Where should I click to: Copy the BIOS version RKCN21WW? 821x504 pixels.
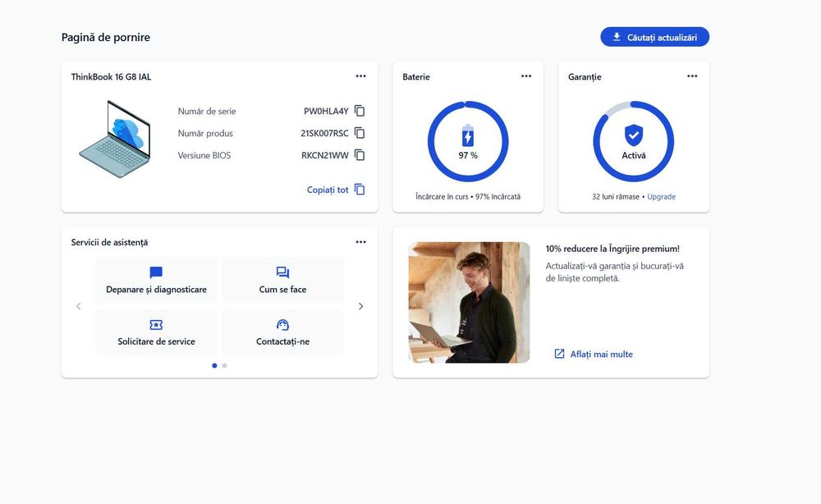[360, 155]
